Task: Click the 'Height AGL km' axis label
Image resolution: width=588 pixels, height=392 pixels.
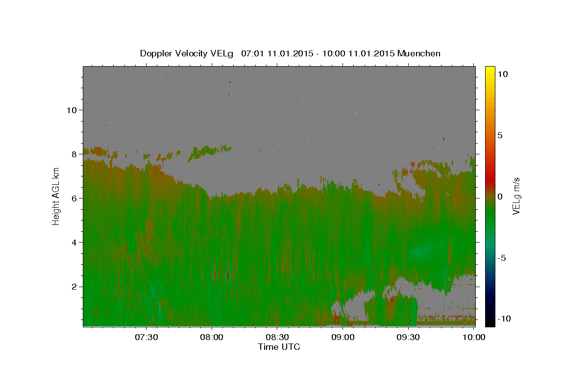Action: click(x=56, y=196)
